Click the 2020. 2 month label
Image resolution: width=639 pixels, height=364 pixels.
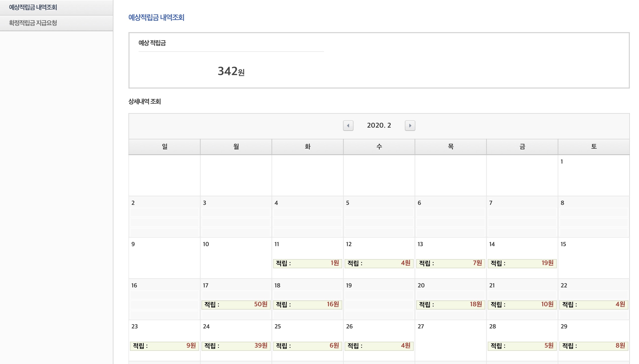click(x=379, y=125)
